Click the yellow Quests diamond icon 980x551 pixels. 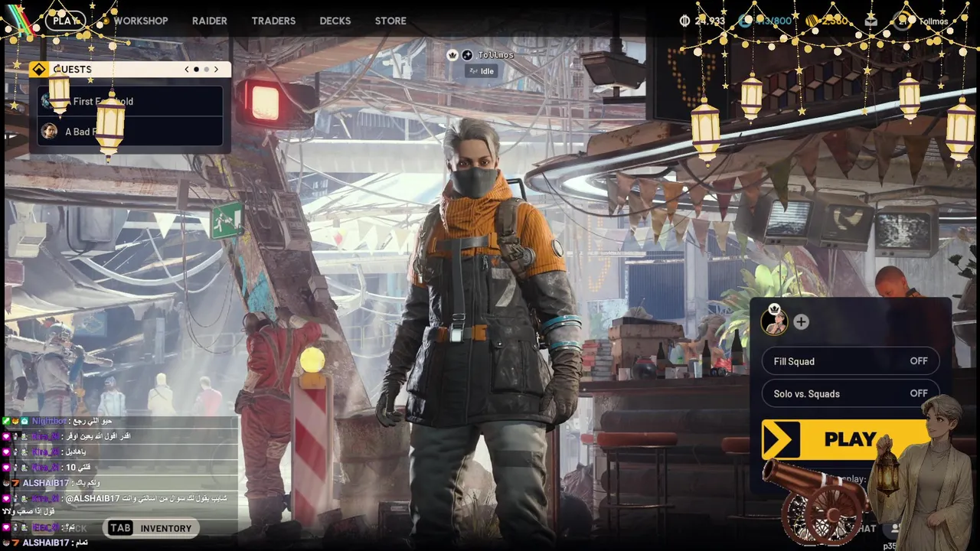point(39,69)
